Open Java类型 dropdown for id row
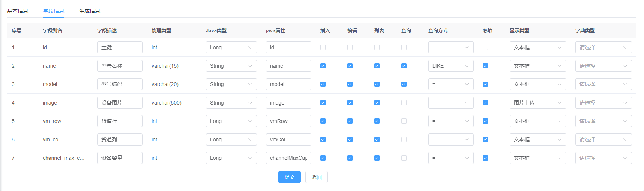 (x=231, y=47)
